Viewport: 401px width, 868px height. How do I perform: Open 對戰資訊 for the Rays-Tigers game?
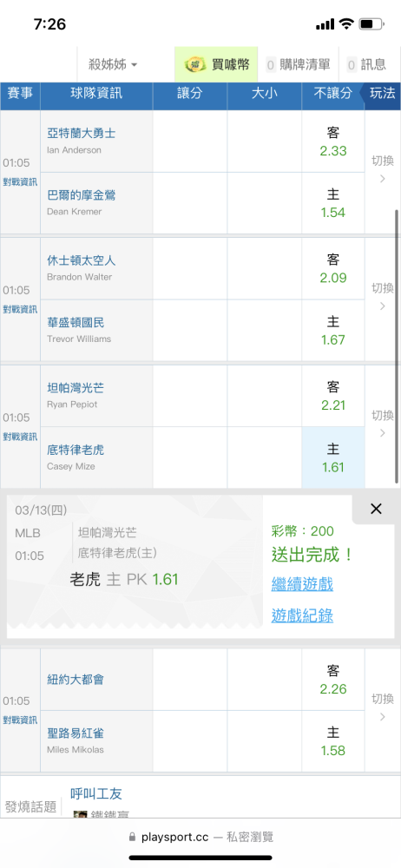click(x=20, y=437)
